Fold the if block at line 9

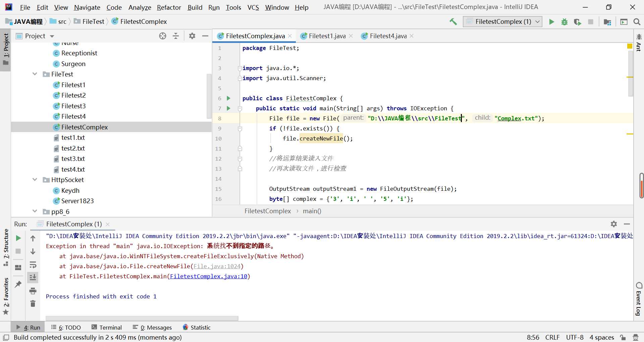click(x=240, y=129)
